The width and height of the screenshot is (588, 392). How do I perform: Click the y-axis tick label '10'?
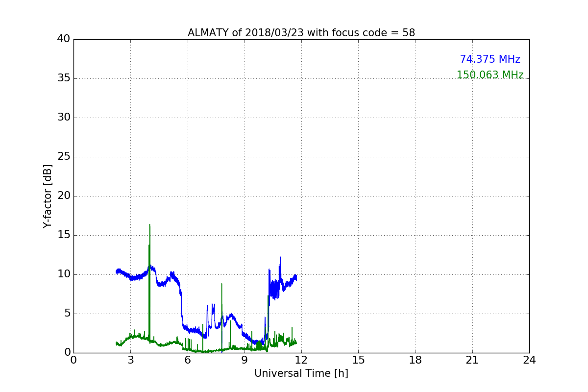tap(64, 274)
